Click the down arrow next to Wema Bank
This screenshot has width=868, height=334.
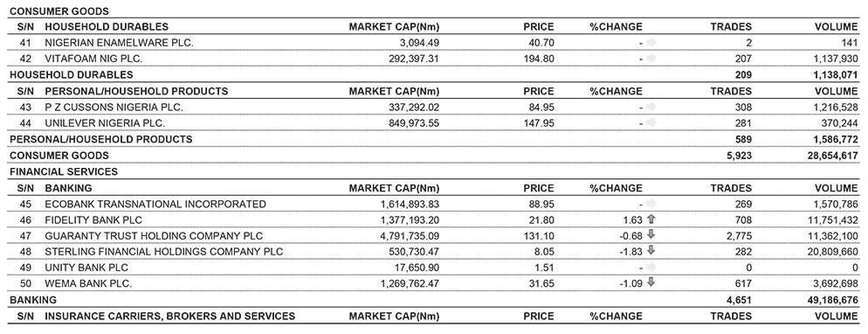(651, 282)
